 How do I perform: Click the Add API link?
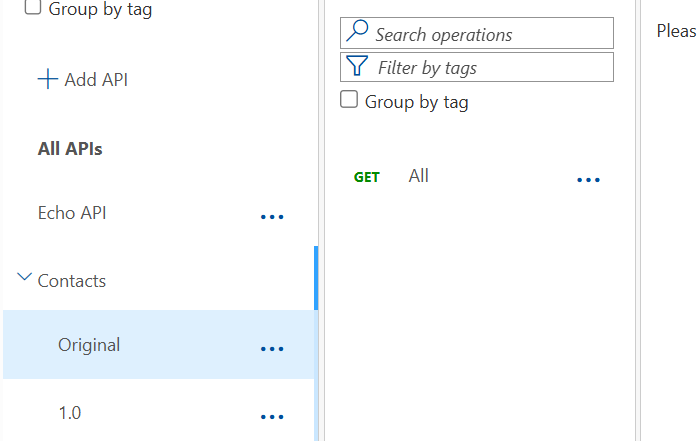[83, 80]
